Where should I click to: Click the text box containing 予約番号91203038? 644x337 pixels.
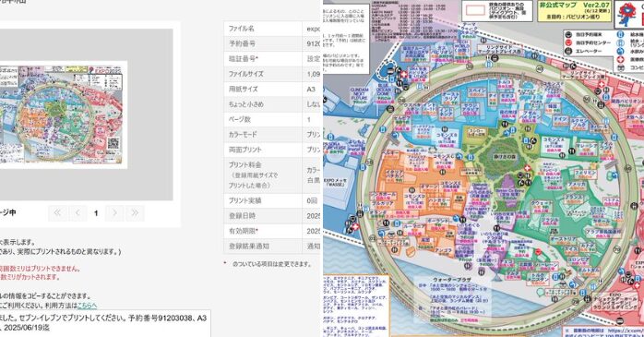click(x=105, y=323)
